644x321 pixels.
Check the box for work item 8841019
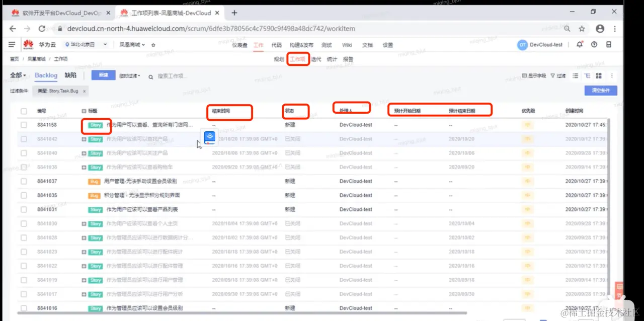(x=24, y=280)
